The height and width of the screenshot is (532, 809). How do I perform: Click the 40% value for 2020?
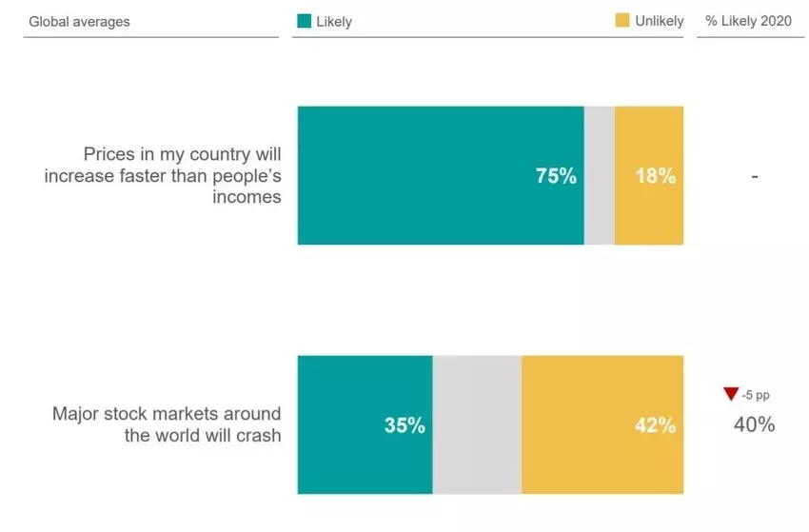tap(754, 424)
